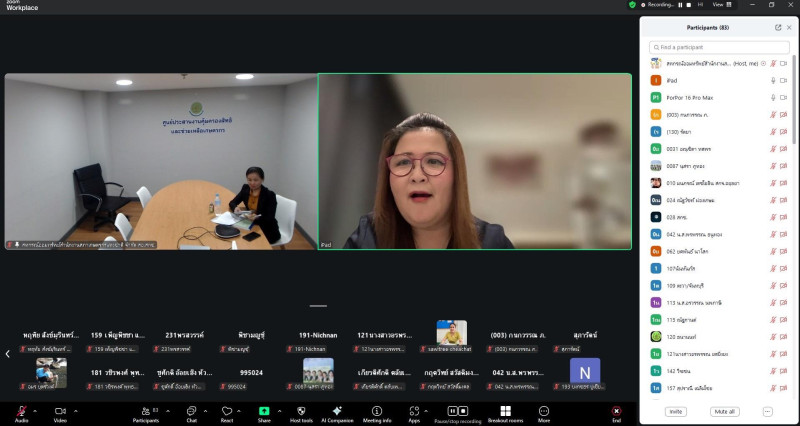Expand the caret beside Participants

168,411
